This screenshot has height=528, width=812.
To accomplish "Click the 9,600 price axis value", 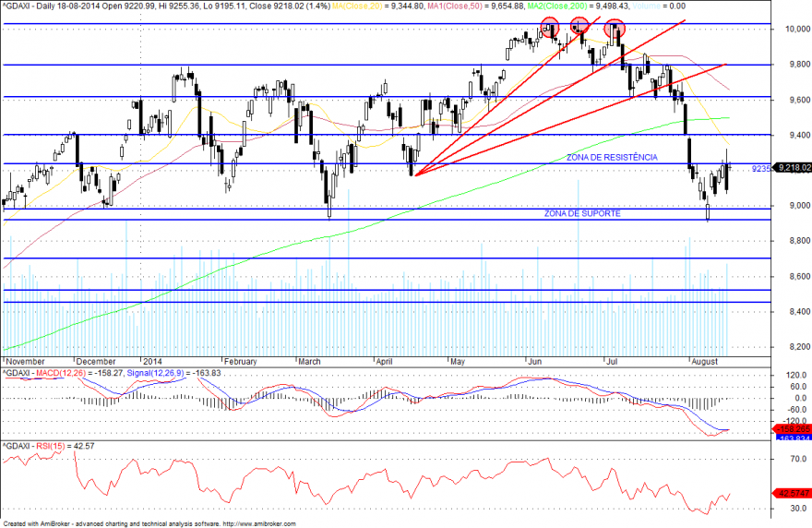I will (800, 100).
